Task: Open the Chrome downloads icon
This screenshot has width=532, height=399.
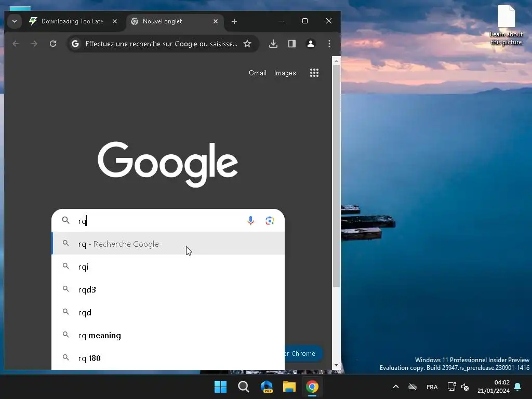Action: point(273,44)
